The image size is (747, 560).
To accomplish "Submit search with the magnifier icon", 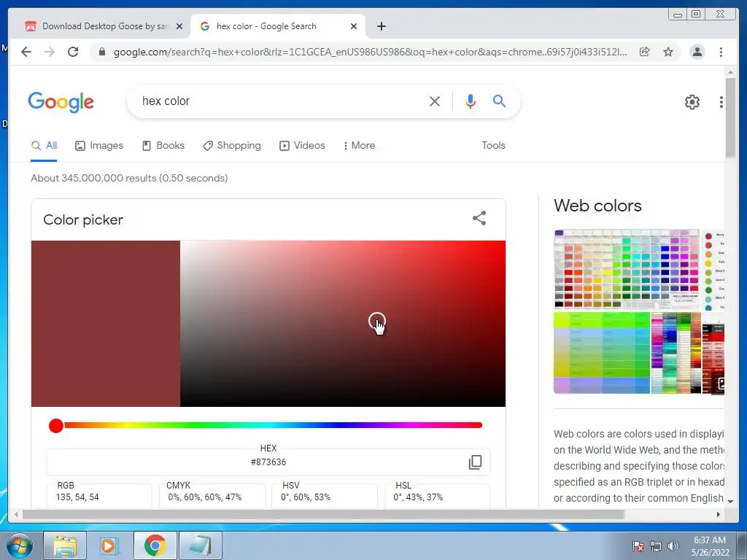I will [499, 101].
